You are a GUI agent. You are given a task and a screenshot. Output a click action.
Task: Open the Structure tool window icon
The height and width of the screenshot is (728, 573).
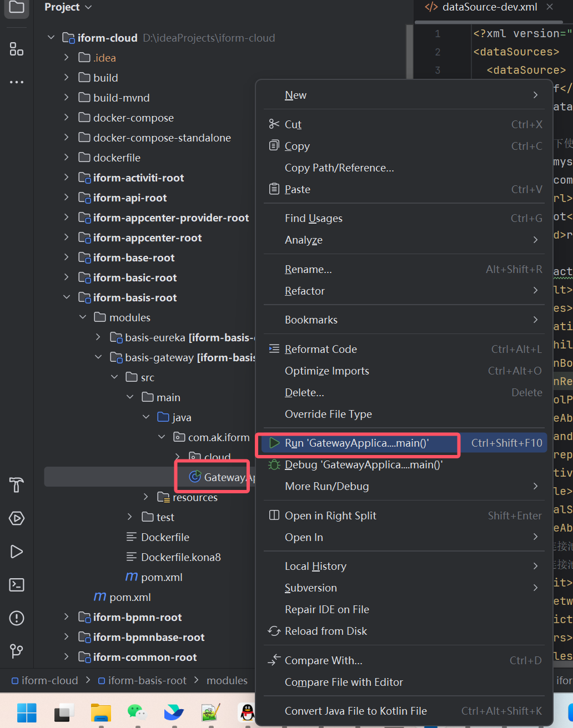pos(17,49)
